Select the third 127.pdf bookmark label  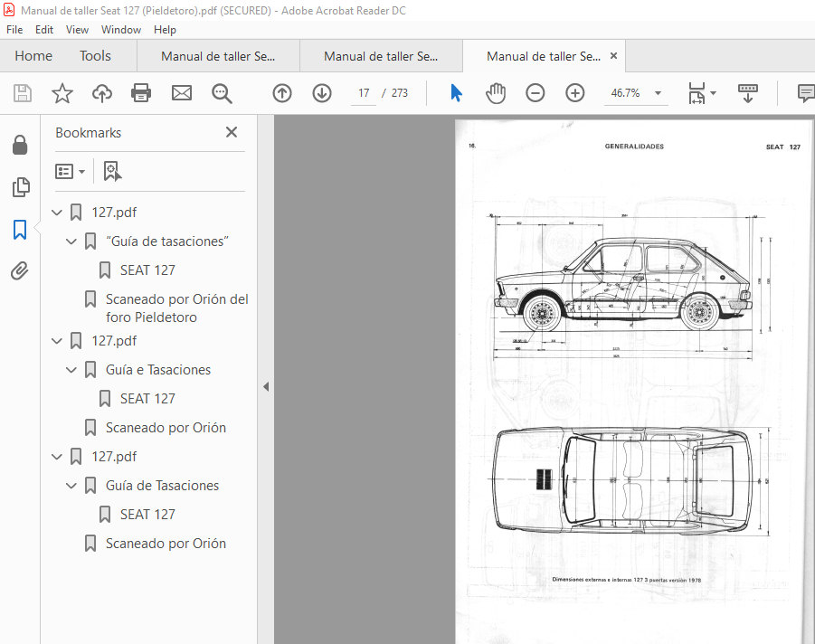114,457
